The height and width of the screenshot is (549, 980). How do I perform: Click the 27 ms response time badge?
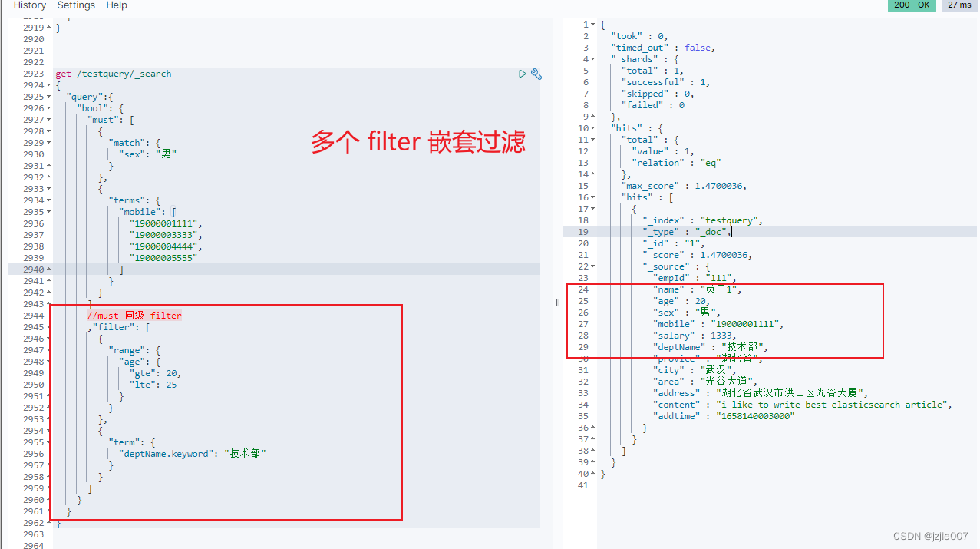pyautogui.click(x=959, y=5)
